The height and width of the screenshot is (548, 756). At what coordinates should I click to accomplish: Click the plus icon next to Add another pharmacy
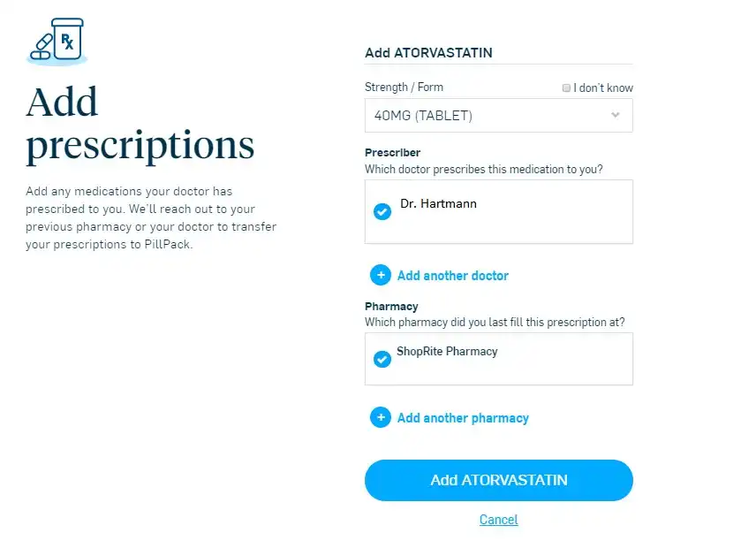tap(381, 417)
